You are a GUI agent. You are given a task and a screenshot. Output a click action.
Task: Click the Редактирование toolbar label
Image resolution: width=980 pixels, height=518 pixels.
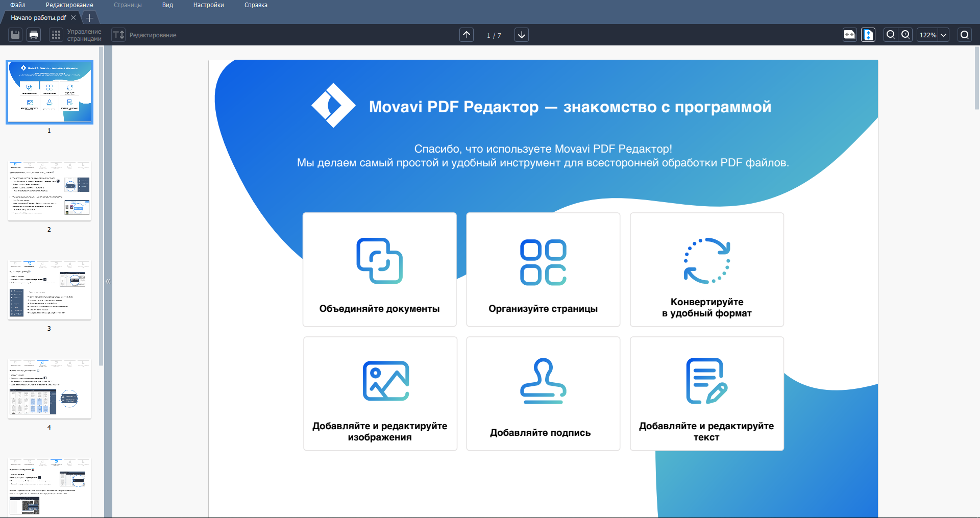pos(153,35)
